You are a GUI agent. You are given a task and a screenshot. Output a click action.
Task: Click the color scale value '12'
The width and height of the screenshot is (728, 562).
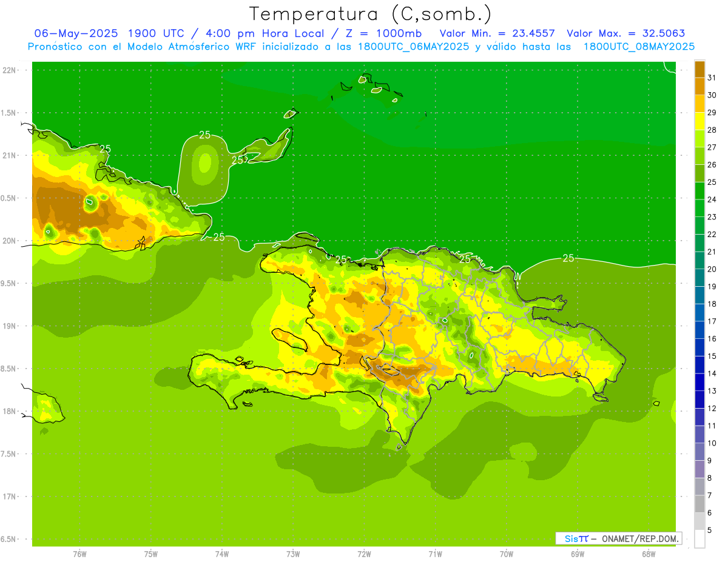tap(712, 408)
